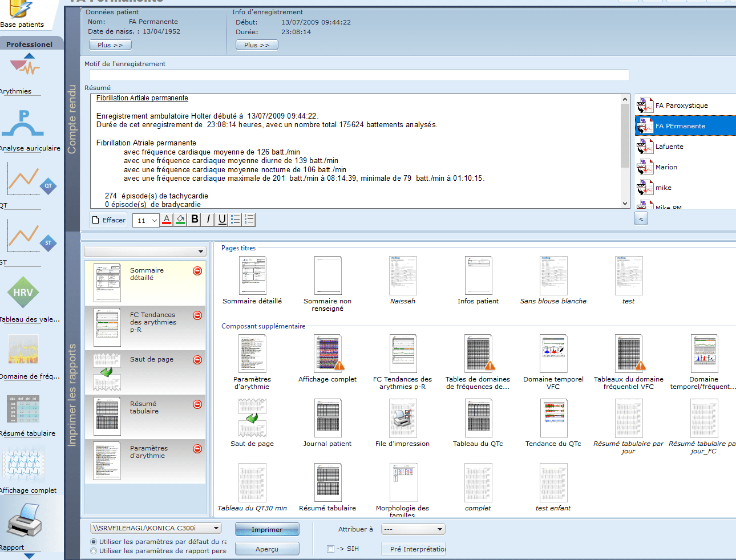
Task: Apply underline formatting to text
Action: coord(222,220)
